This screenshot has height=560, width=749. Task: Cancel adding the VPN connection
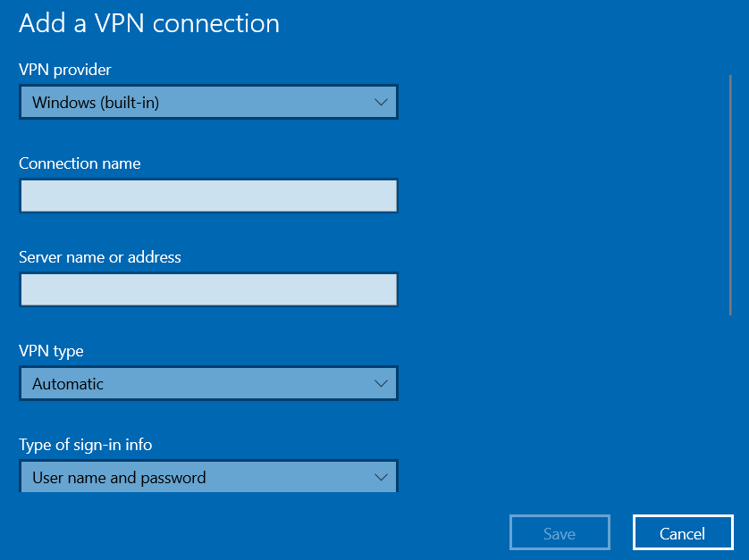point(683,532)
